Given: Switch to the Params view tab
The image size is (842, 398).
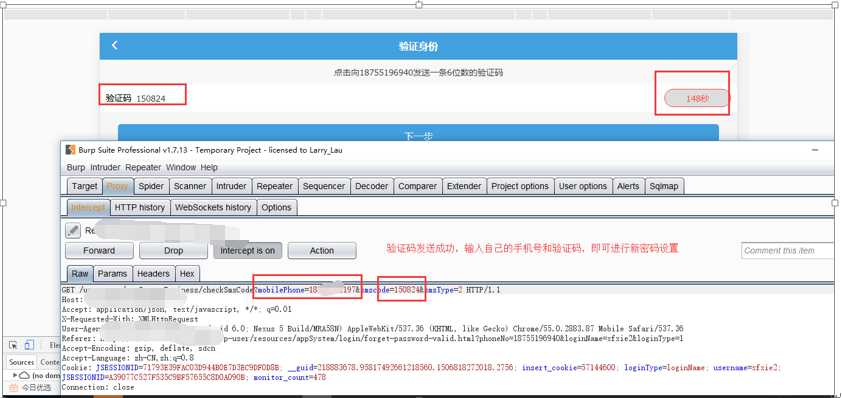Looking at the screenshot, I should pos(112,274).
